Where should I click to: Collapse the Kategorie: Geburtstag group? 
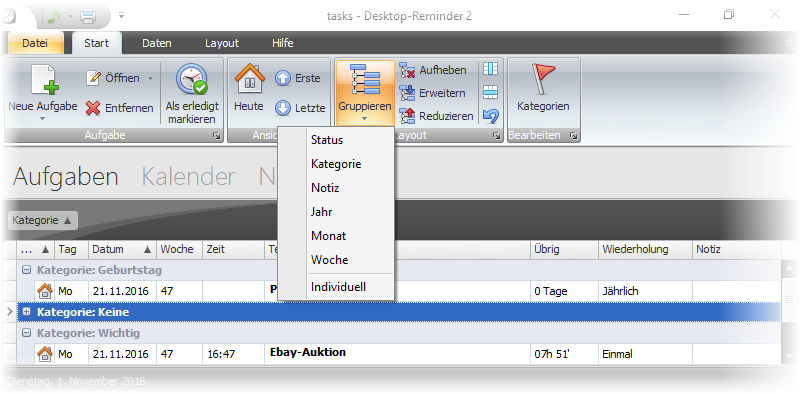click(x=27, y=270)
